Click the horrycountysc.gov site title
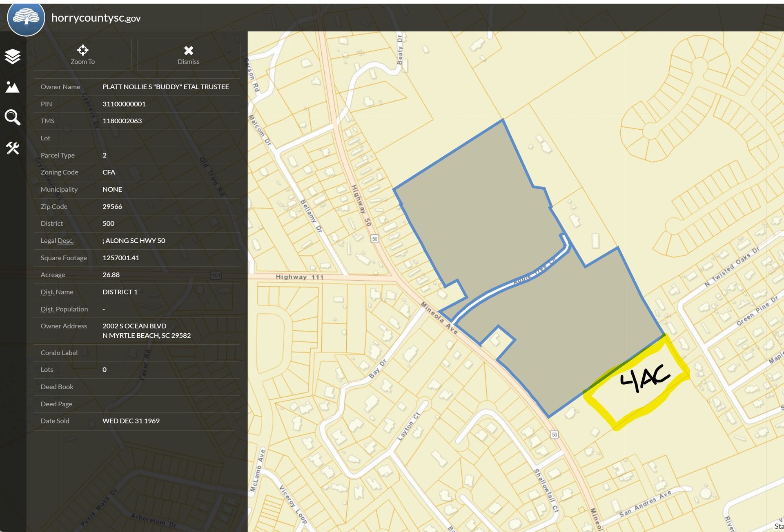 tap(96, 18)
